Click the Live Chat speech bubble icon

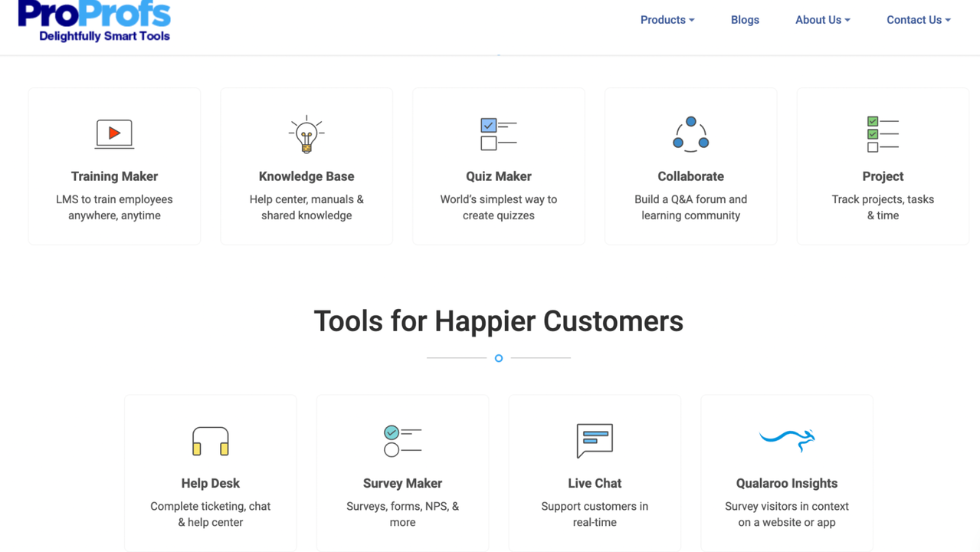click(595, 441)
